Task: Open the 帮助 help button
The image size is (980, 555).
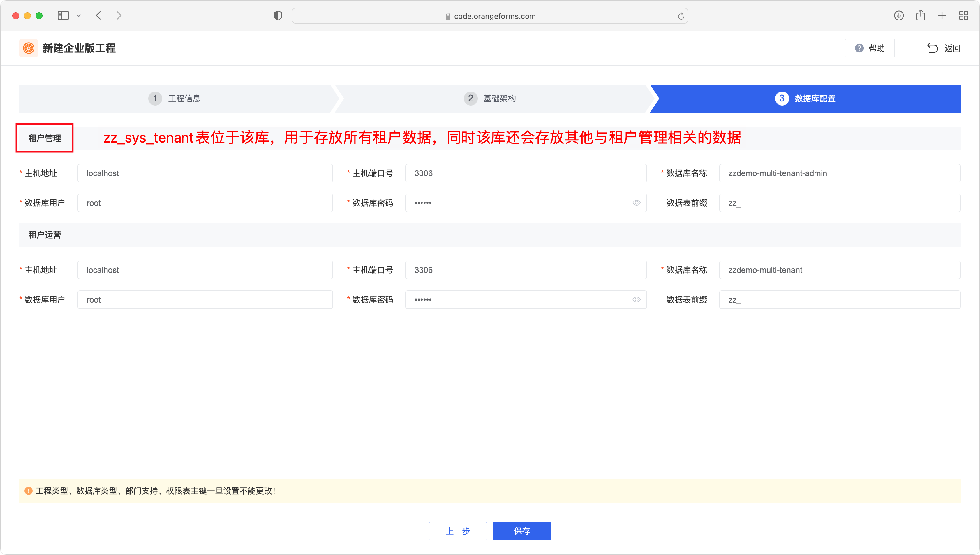Action: (870, 48)
